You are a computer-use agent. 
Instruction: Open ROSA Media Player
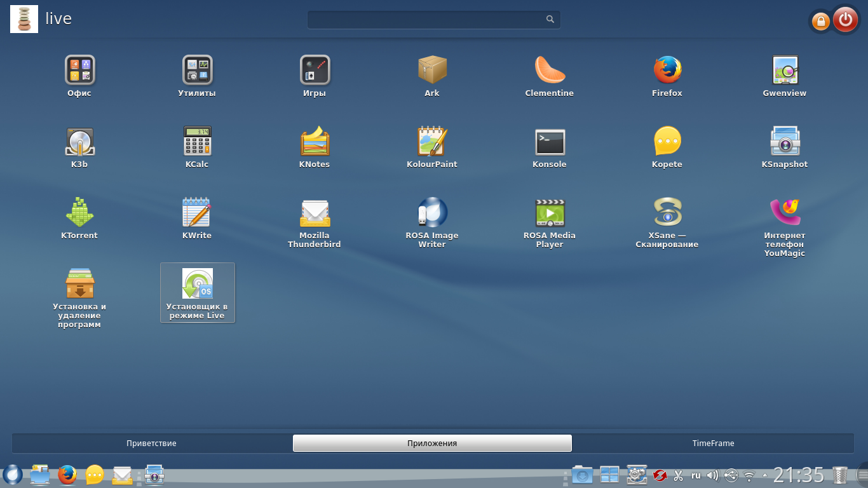(x=550, y=212)
